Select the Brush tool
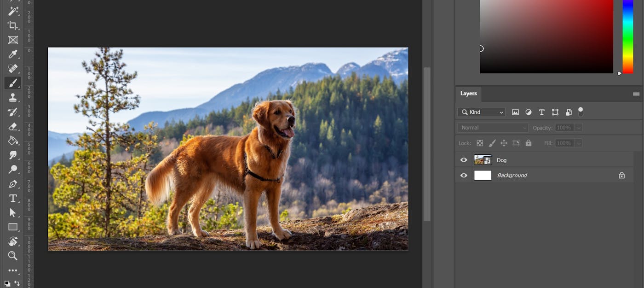Screen dimensions: 644x288 (13, 83)
